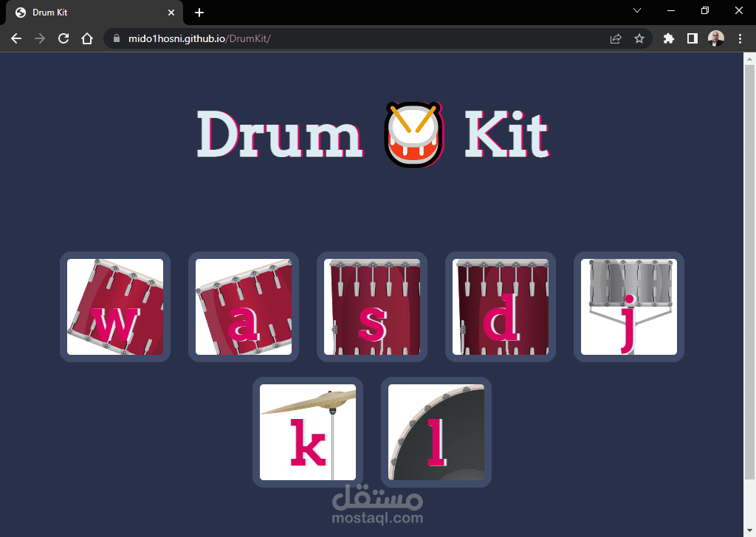The width and height of the screenshot is (756, 537).
Task: Hit the 'a' tom drum button
Action: click(244, 307)
